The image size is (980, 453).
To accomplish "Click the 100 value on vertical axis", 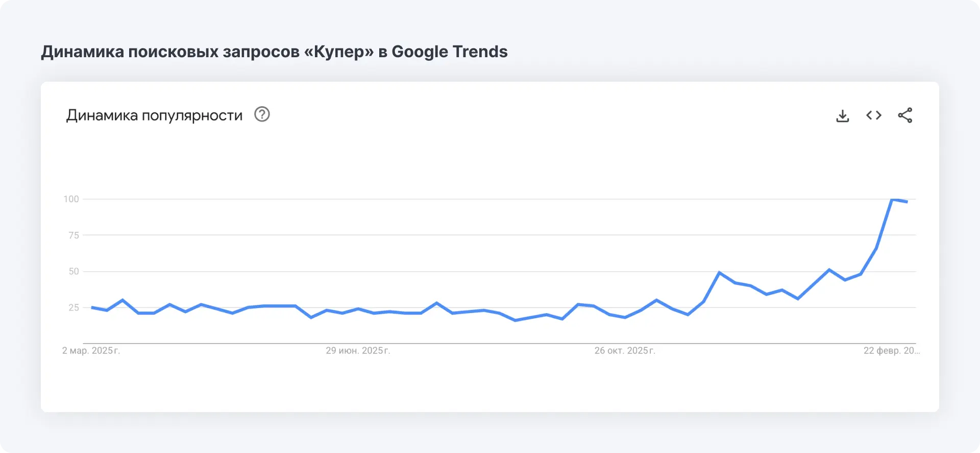I will [x=71, y=199].
